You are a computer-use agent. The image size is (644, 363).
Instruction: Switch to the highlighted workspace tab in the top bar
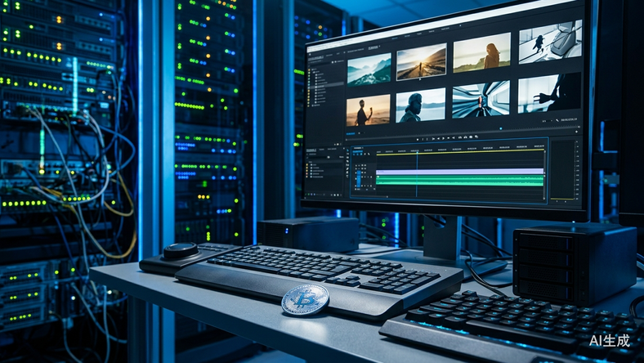(395, 38)
